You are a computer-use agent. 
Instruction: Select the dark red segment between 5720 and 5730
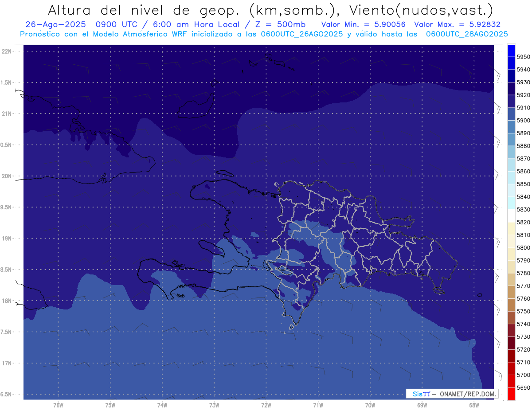tap(511, 343)
